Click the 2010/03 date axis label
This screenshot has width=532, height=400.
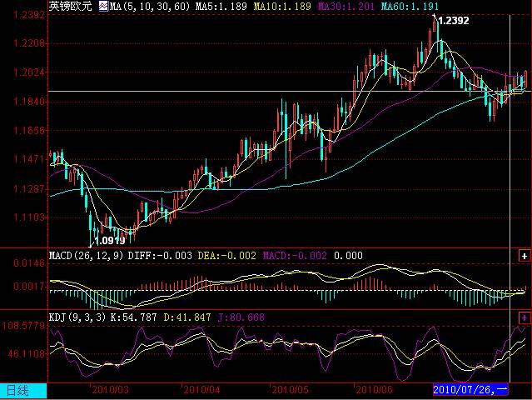pyautogui.click(x=110, y=389)
